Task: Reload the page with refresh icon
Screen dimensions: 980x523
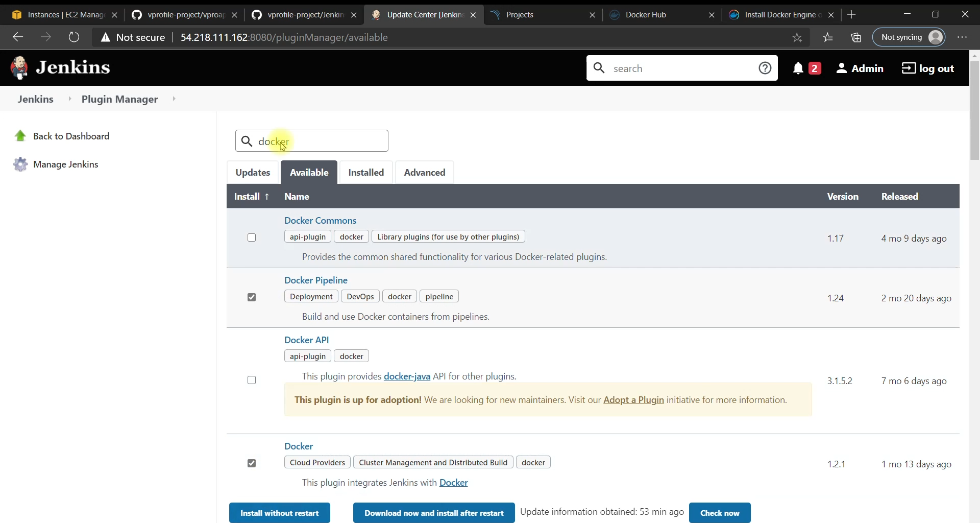Action: point(74,37)
